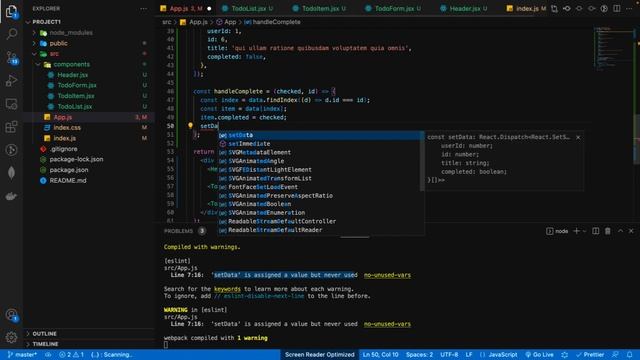Open Run and Debug view

coord(11,81)
